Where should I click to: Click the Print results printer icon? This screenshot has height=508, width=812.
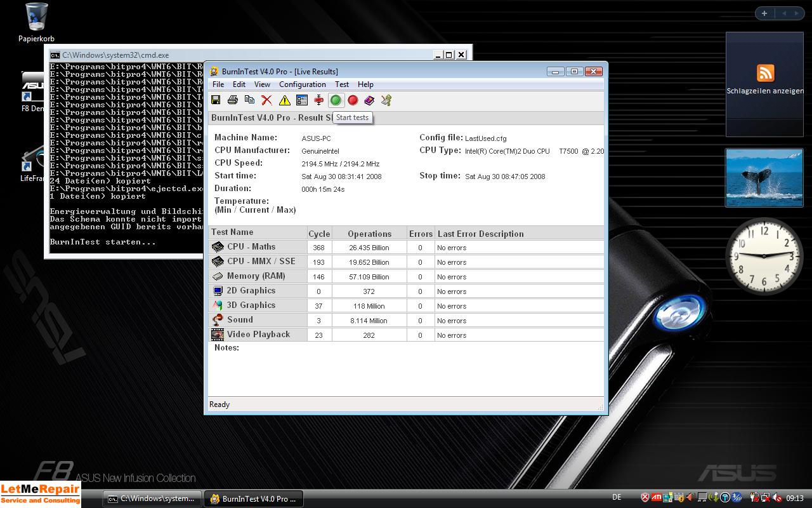[233, 100]
